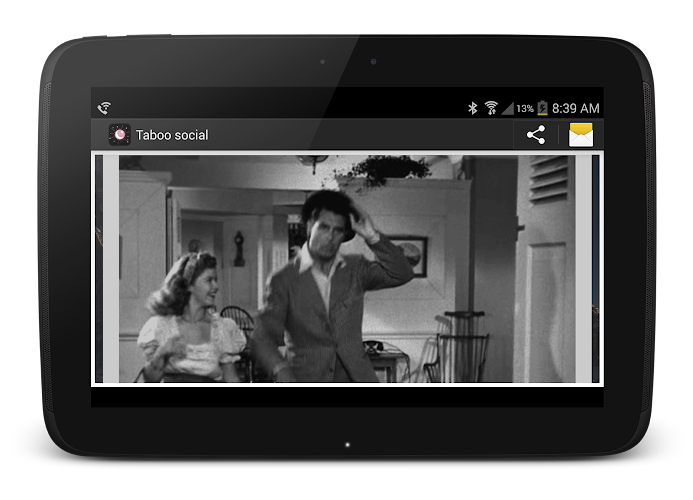The width and height of the screenshot is (693, 500).
Task: Tap the 13% battery percentage text
Action: pos(525,109)
